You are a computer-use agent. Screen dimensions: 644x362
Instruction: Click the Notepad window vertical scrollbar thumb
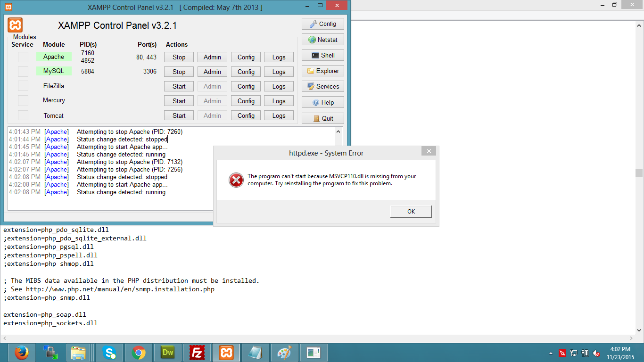[639, 173]
